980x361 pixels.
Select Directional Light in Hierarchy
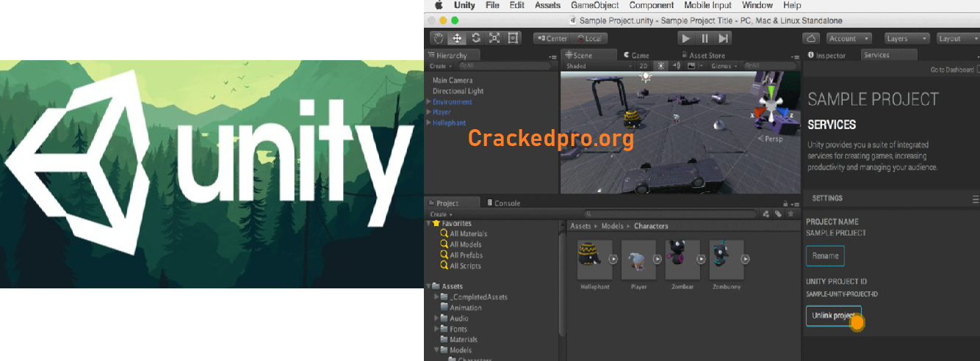(458, 92)
